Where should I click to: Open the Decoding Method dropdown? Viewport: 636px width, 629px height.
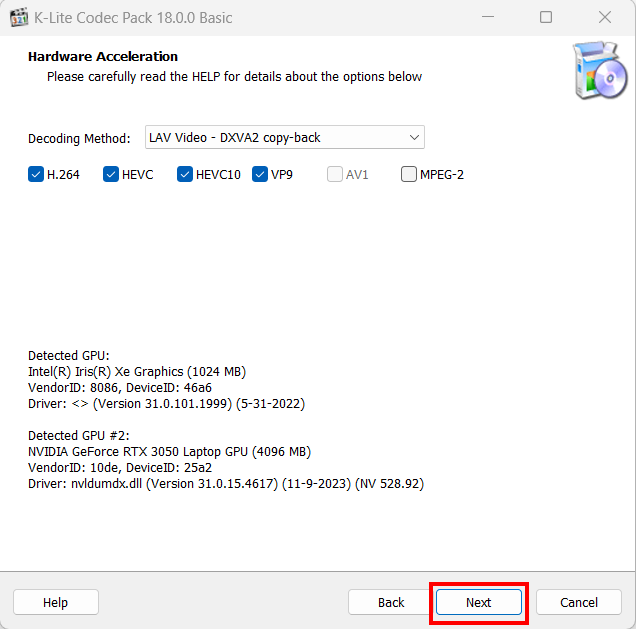(x=285, y=137)
